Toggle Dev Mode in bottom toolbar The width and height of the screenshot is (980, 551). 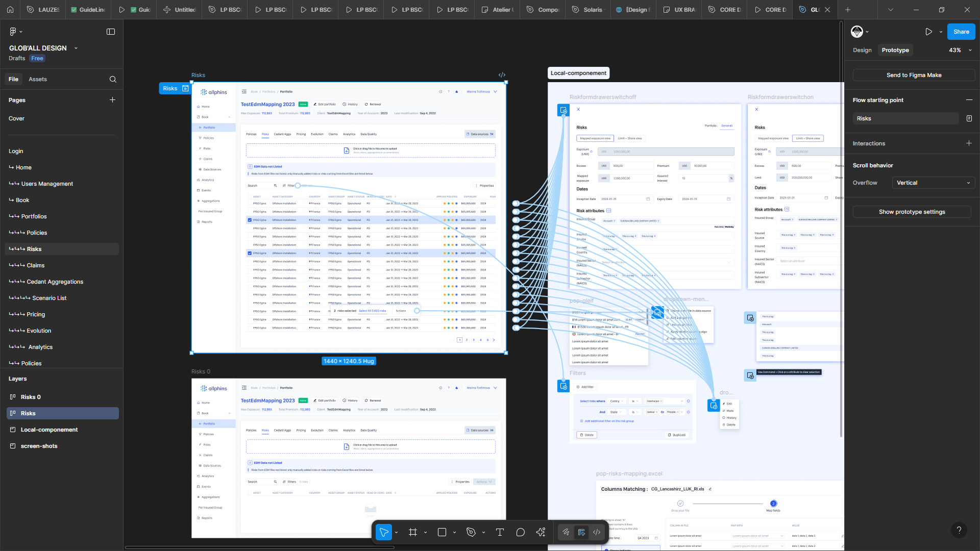click(x=597, y=532)
